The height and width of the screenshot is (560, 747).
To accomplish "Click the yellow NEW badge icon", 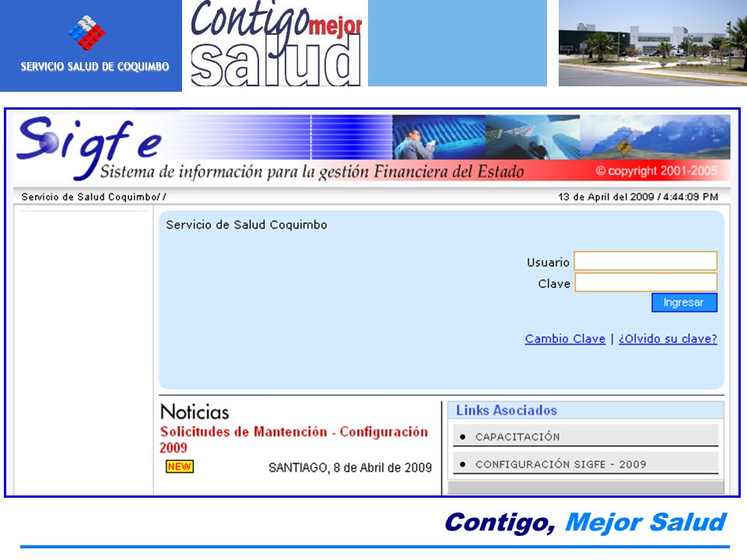I will (180, 467).
